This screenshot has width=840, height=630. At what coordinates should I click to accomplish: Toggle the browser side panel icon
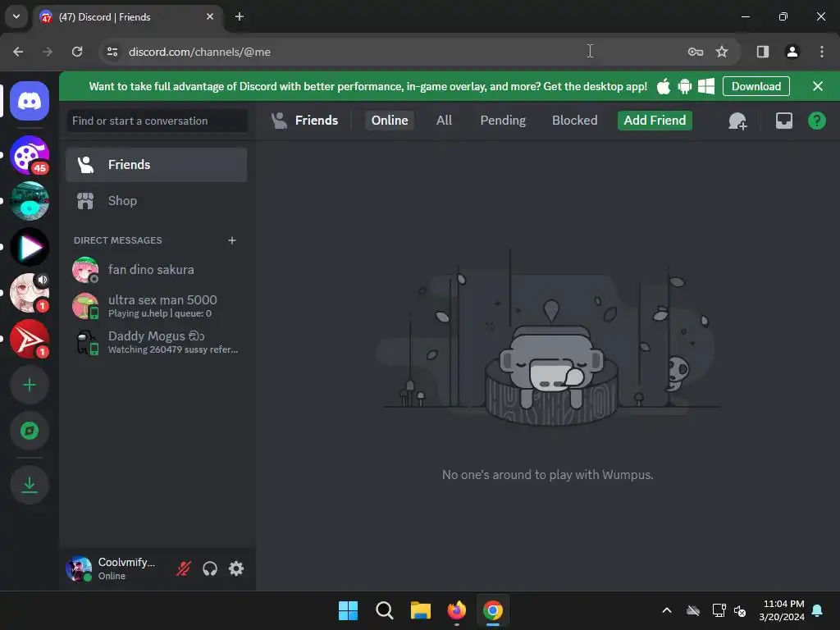(762, 52)
